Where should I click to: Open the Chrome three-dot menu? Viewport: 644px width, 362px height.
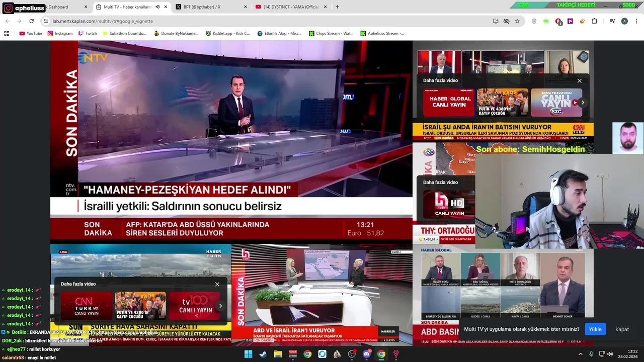[636, 21]
